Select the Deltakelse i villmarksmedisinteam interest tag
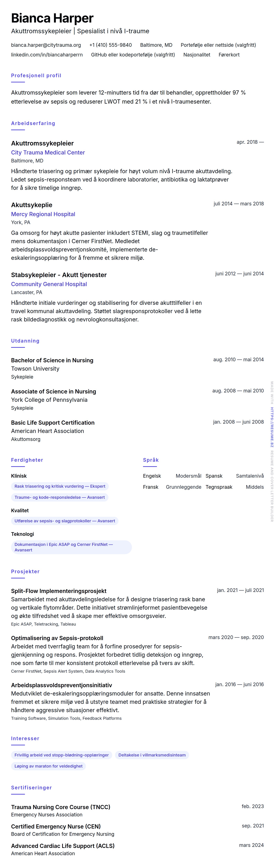The image size is (275, 868). pyautogui.click(x=152, y=755)
